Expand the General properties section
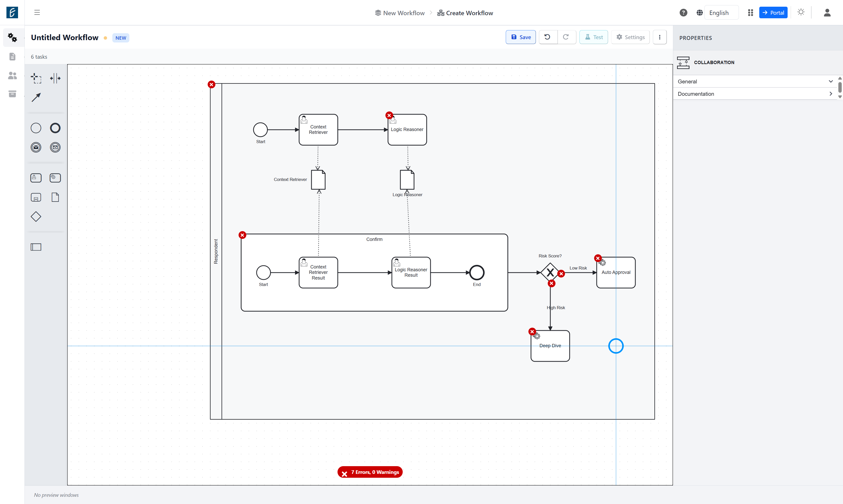This screenshot has height=504, width=843. (755, 82)
